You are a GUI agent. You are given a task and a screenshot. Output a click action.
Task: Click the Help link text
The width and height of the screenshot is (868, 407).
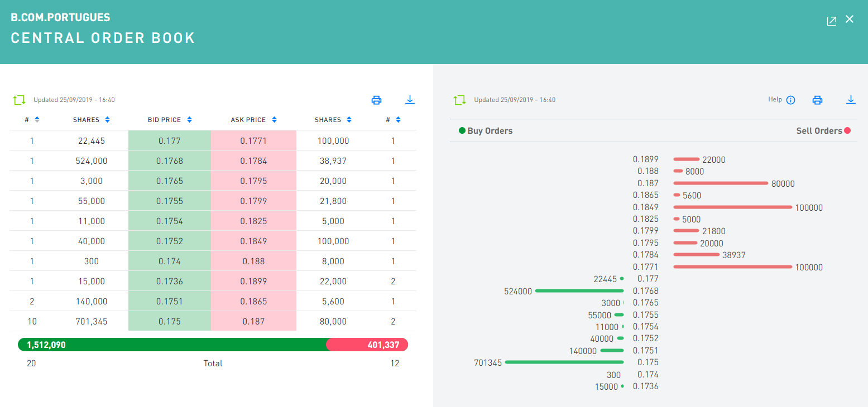click(775, 100)
